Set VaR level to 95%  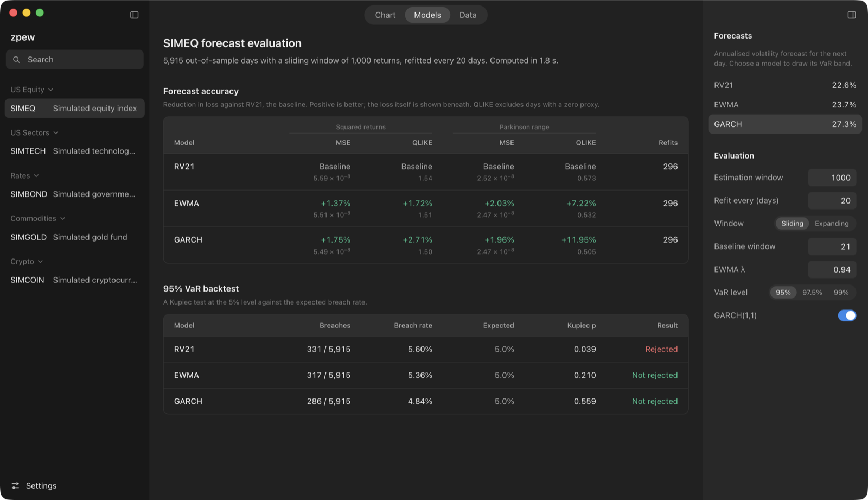783,293
